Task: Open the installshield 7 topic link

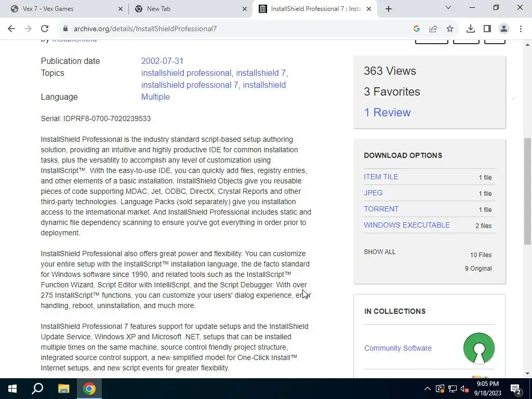Action: point(261,73)
